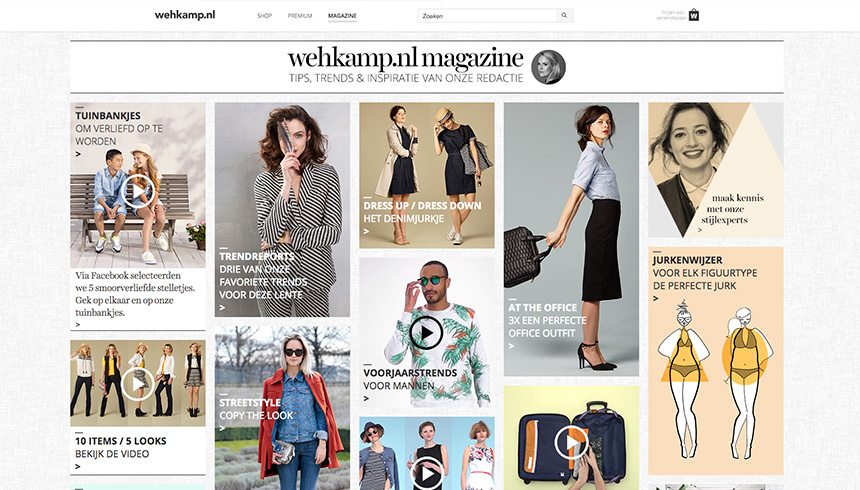Open the shopping bag cart icon

coord(694,15)
